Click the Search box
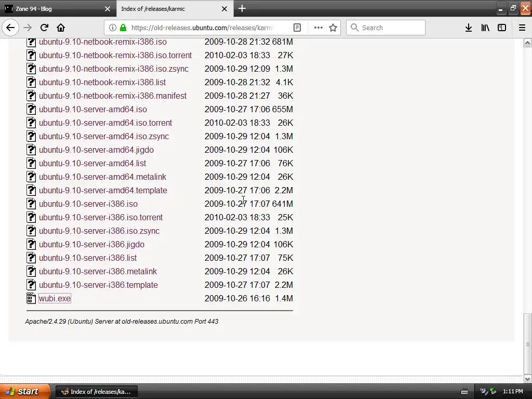Image resolution: width=532 pixels, height=399 pixels. tap(385, 28)
